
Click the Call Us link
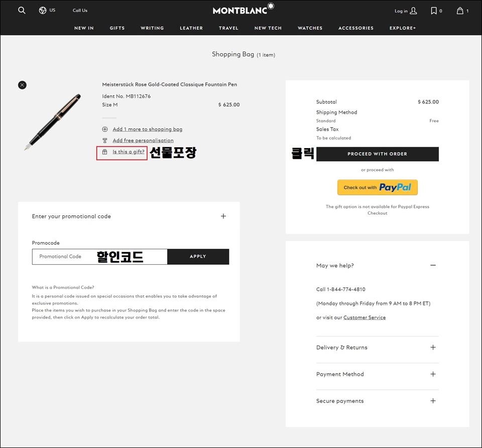coord(80,11)
